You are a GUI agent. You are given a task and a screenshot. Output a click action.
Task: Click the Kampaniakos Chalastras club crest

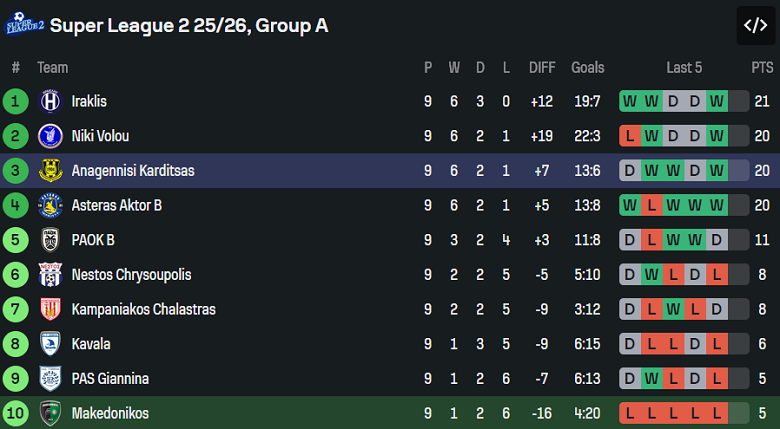[50, 309]
